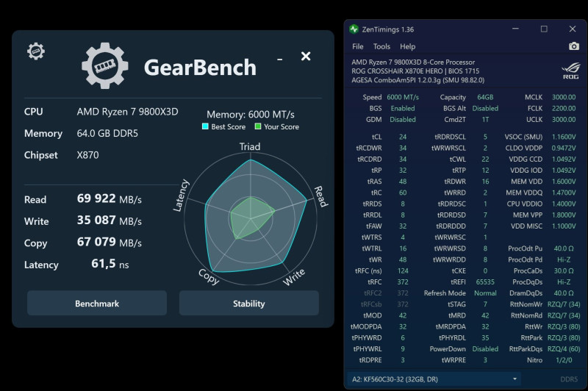Image resolution: width=588 pixels, height=391 pixels.
Task: Open the File menu in ZenTimings
Action: coord(358,46)
